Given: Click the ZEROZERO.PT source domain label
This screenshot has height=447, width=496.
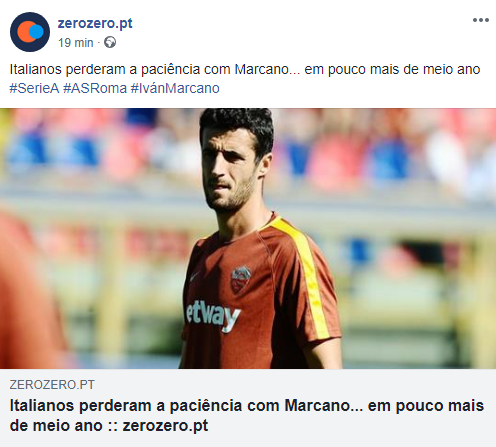Looking at the screenshot, I should 52,385.
